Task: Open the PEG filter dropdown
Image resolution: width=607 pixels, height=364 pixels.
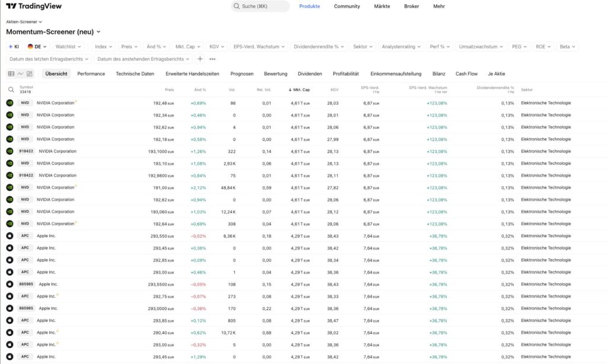Action: click(519, 46)
